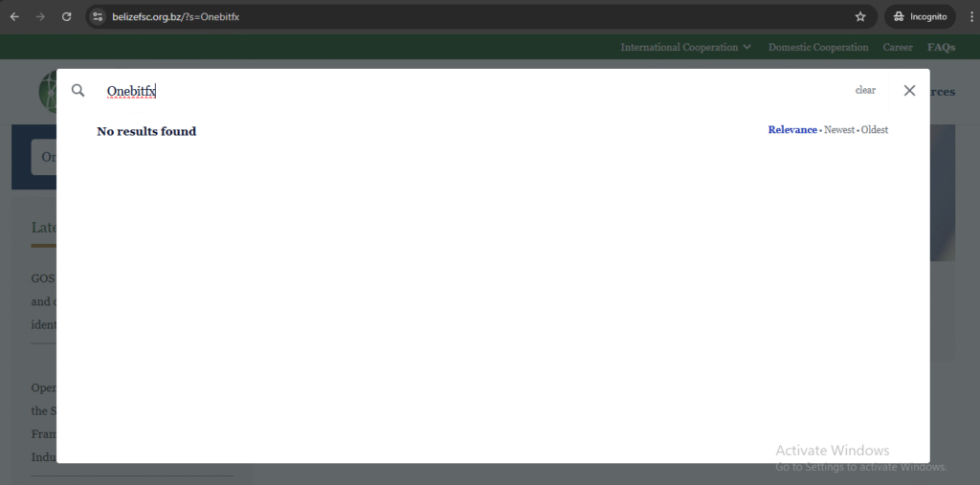The image size is (980, 485).
Task: Click the browser back arrow
Action: click(15, 17)
